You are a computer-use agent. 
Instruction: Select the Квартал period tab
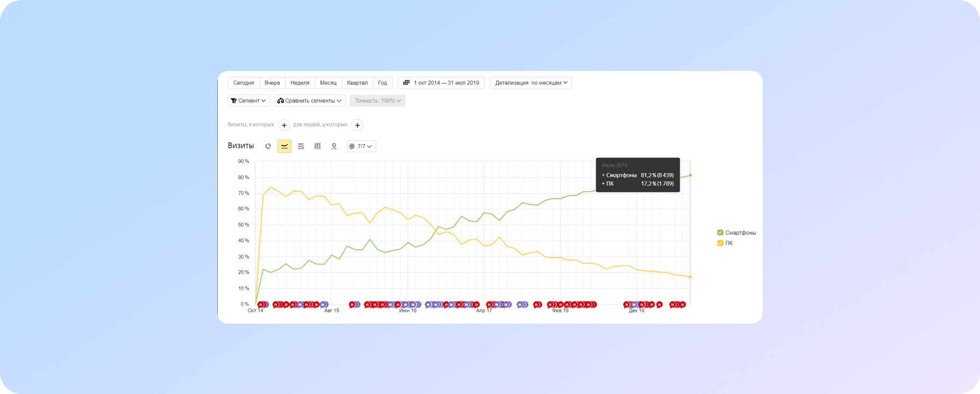point(357,83)
